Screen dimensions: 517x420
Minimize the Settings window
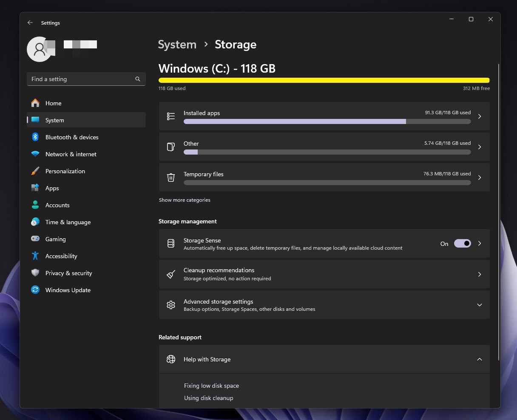point(452,19)
